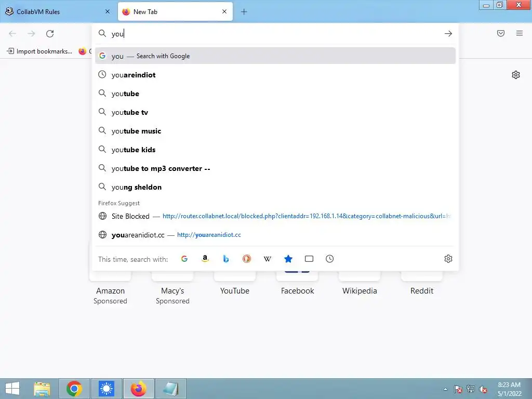The image size is (532, 399).
Task: Select the 'youtube music' suggestion
Action: tap(275, 130)
